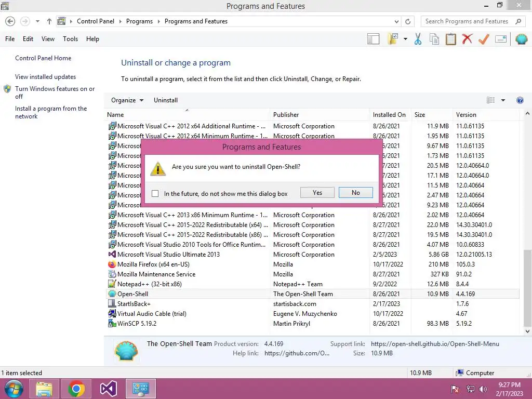Open Control Panel Home link
The width and height of the screenshot is (532, 399).
pyautogui.click(x=43, y=58)
